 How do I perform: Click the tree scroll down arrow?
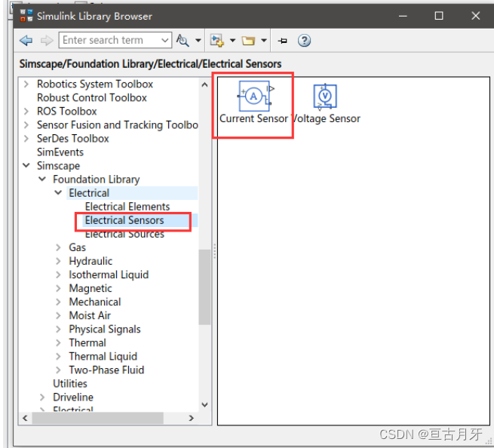click(x=205, y=405)
